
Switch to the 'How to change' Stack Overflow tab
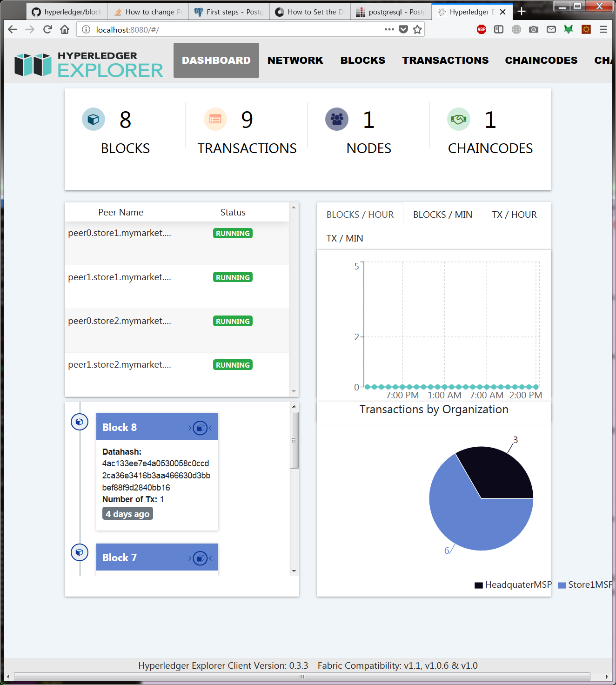pyautogui.click(x=148, y=12)
